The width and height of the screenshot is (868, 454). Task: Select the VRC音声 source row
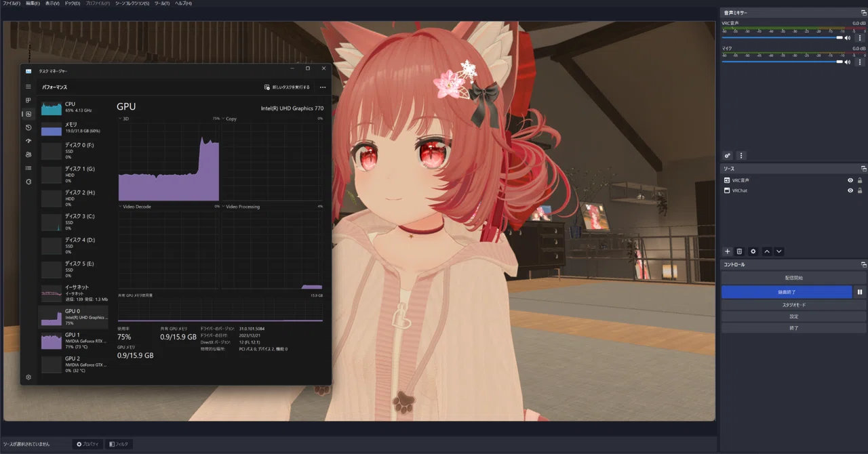tap(793, 180)
